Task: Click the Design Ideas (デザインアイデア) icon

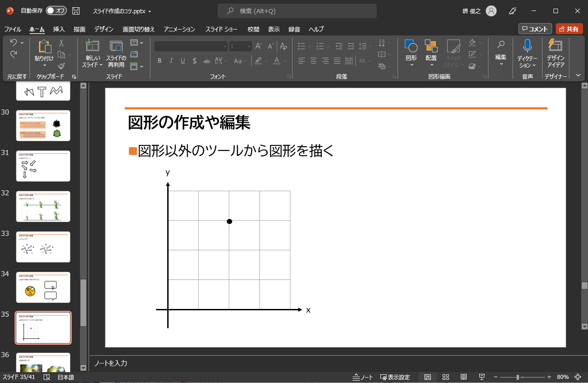Action: pyautogui.click(x=555, y=45)
